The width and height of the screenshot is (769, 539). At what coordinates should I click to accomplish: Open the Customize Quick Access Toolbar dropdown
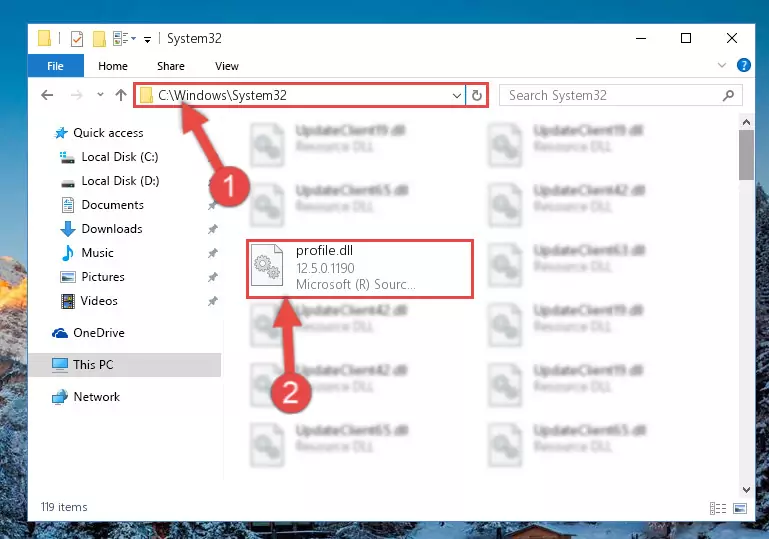[x=147, y=39]
